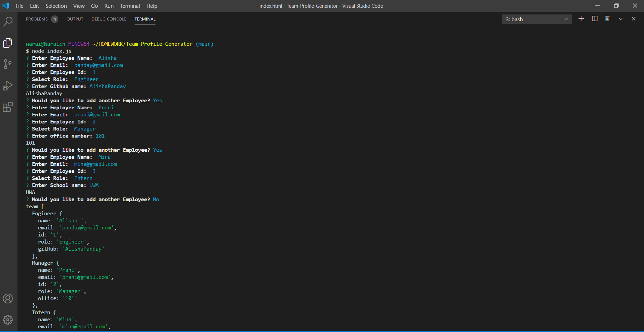Open the Extensions view
Image resolution: width=644 pixels, height=332 pixels.
point(8,107)
